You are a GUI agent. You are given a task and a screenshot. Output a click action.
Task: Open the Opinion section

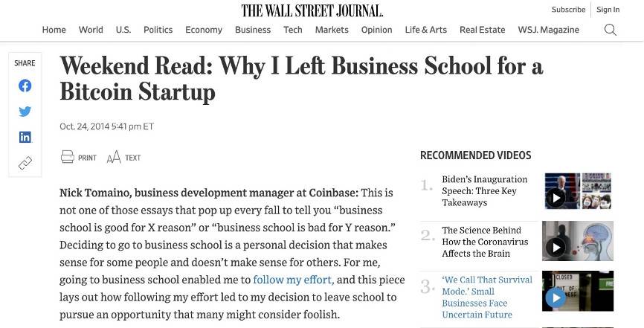click(x=376, y=30)
